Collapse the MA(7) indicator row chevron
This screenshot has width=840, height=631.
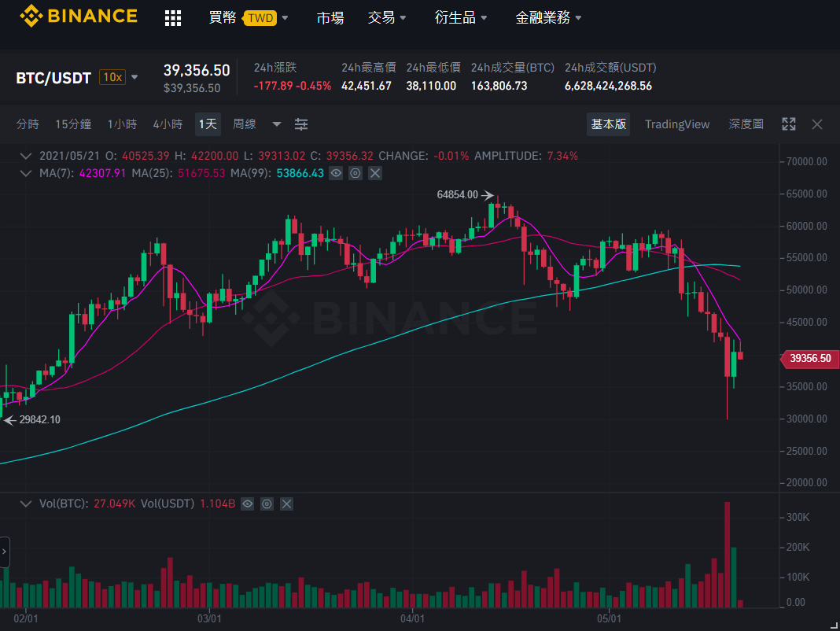[x=25, y=173]
